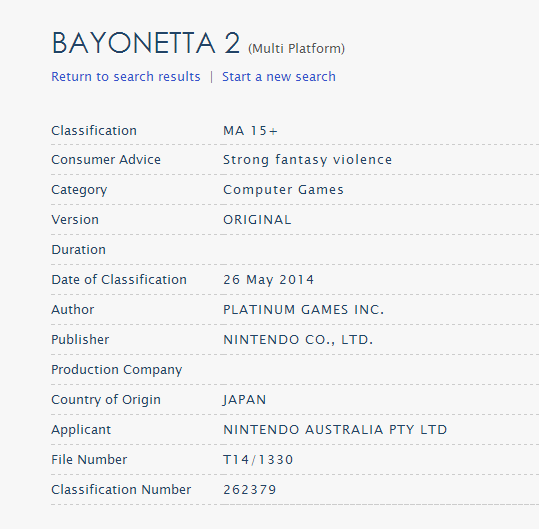Select the ORIGINAL version value
Viewport: 539px width, 529px height.
[x=257, y=220]
